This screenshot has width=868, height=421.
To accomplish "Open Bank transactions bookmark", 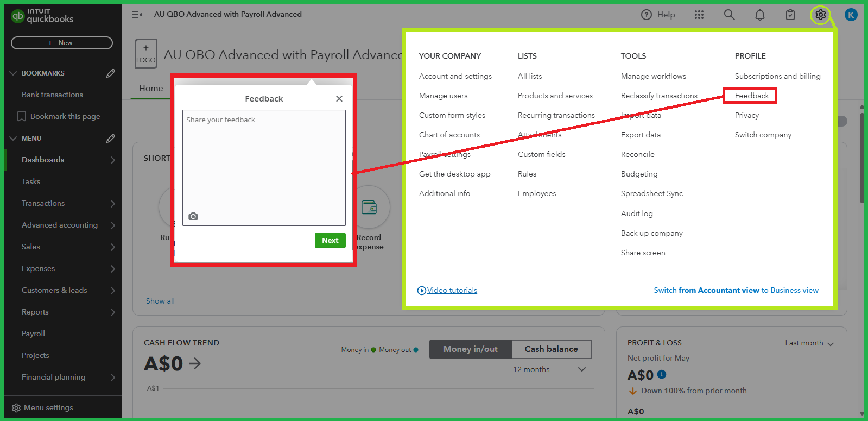I will [x=52, y=95].
